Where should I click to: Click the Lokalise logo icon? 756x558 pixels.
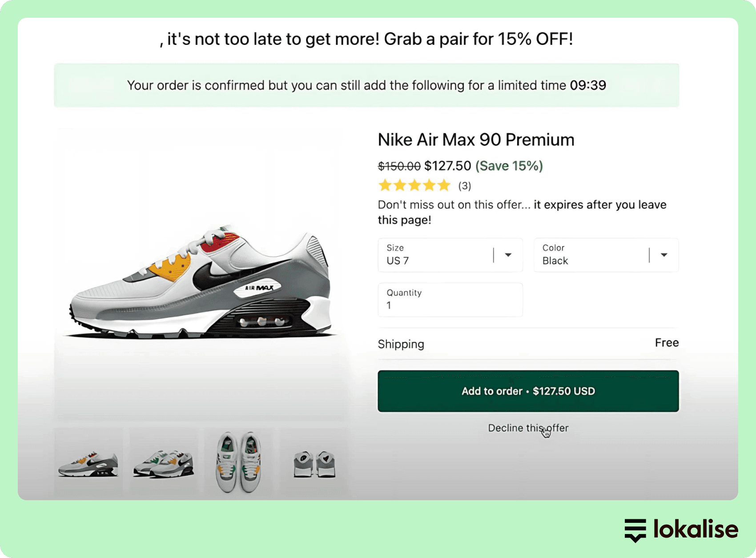635,530
